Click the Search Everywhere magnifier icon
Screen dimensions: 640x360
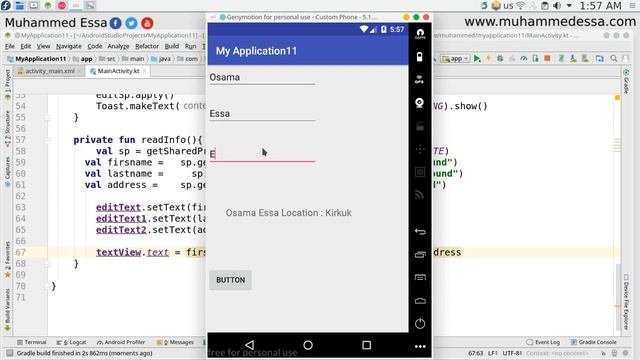613,59
